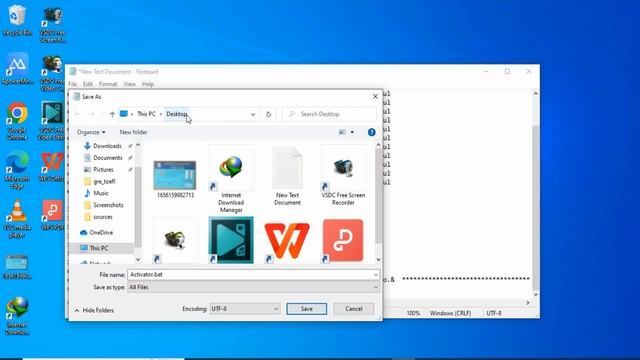Refresh the Desktop folder view
Viewport: 640px width, 360px height.
(268, 114)
